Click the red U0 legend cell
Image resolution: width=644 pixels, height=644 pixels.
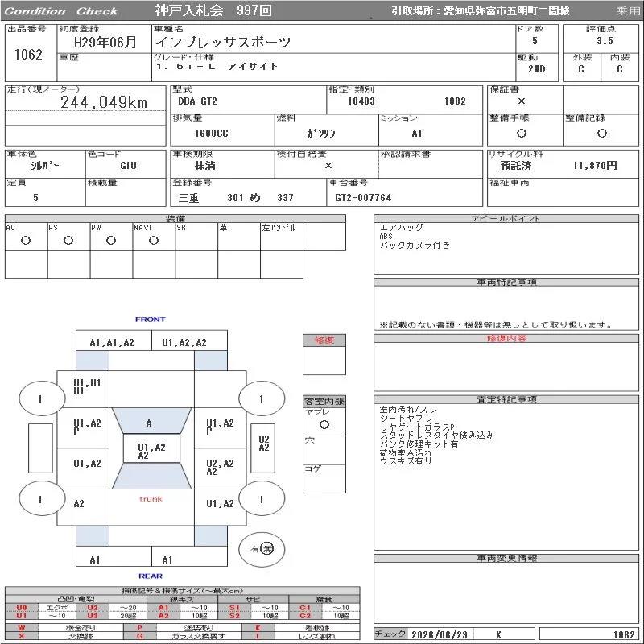(x=22, y=608)
